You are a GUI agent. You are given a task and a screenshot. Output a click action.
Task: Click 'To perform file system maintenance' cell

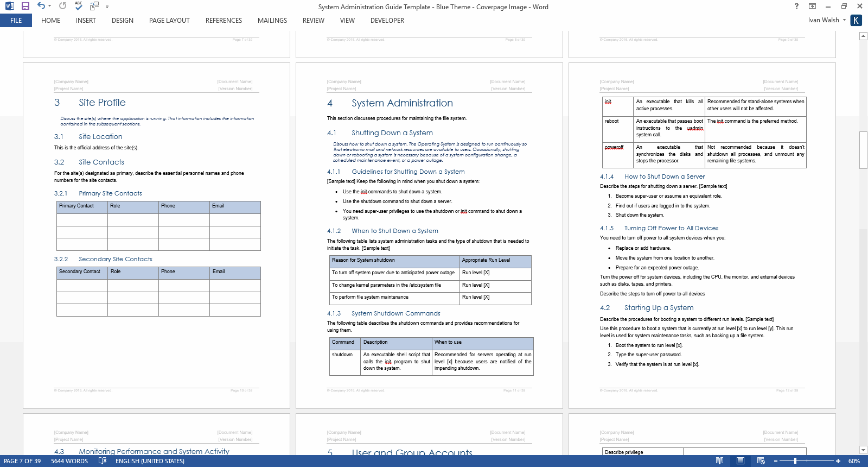click(394, 298)
